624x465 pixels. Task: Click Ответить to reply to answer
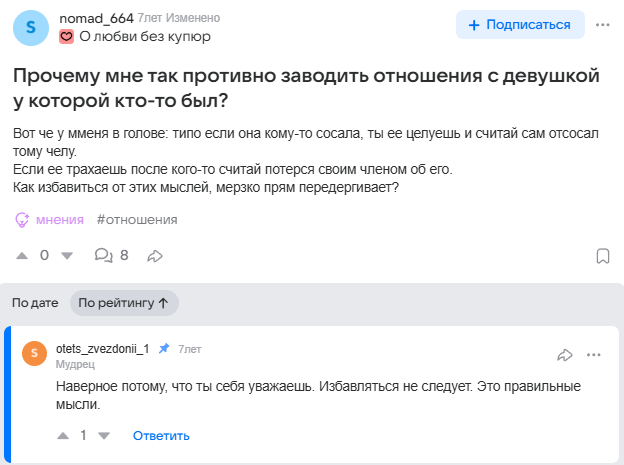[x=161, y=436]
